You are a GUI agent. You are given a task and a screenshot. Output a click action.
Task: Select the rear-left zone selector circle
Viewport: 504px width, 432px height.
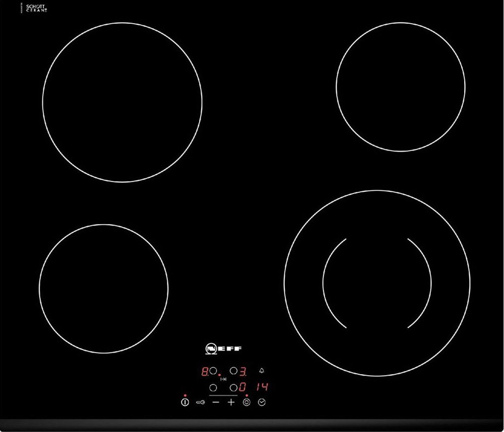click(213, 372)
